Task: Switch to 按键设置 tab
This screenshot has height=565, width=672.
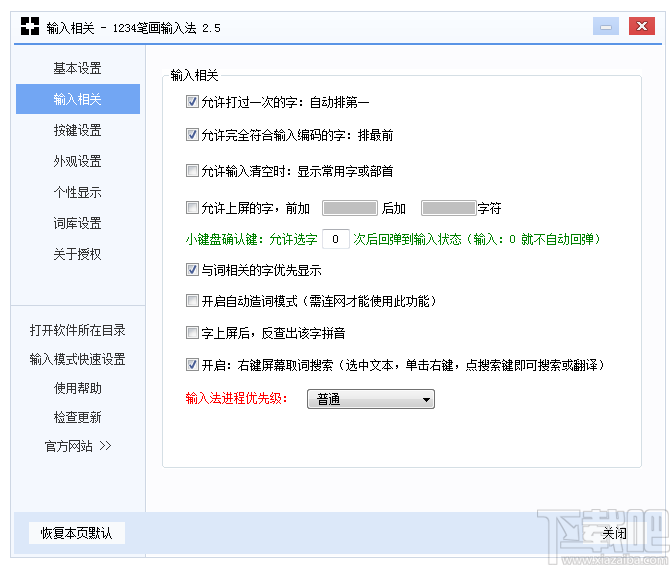Action: click(x=78, y=130)
